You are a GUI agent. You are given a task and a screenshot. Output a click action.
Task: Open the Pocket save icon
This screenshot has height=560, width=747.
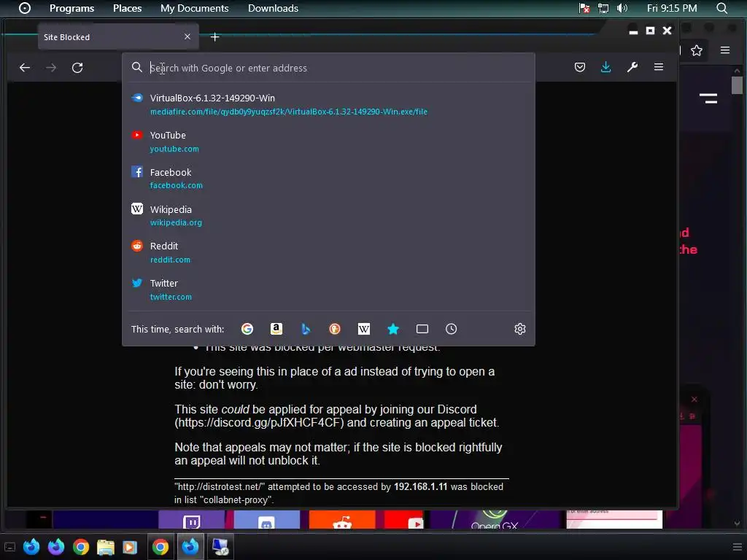[580, 67]
